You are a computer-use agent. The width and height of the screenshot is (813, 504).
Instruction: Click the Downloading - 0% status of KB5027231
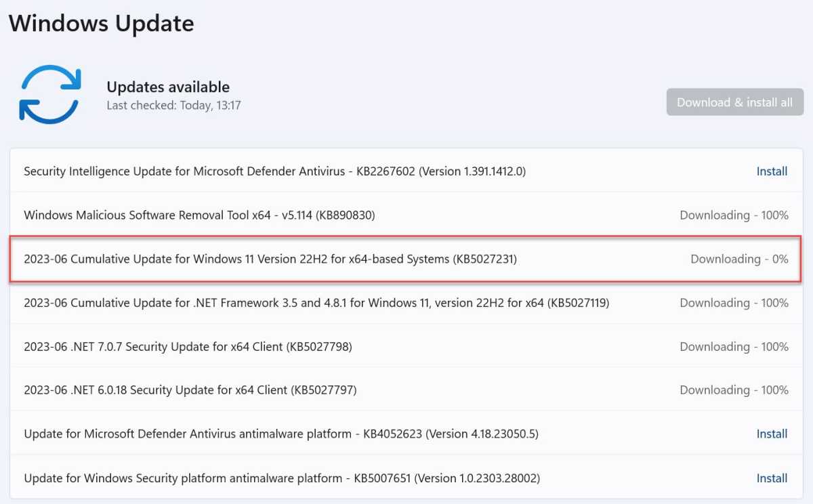point(739,259)
